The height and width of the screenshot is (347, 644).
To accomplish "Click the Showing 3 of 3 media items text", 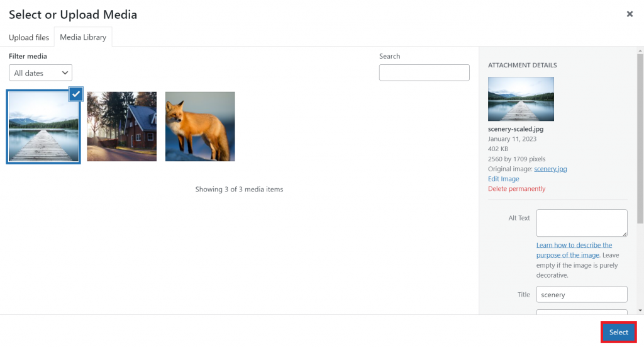I will [x=239, y=189].
